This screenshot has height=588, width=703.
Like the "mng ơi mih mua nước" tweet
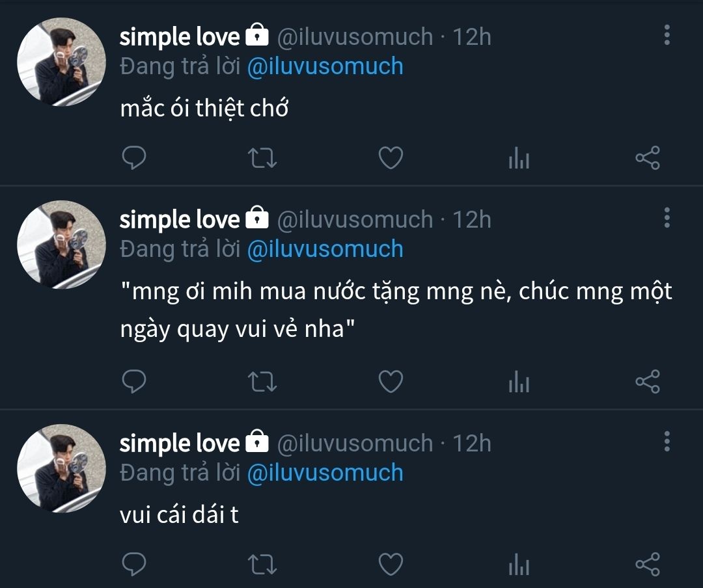coord(391,381)
